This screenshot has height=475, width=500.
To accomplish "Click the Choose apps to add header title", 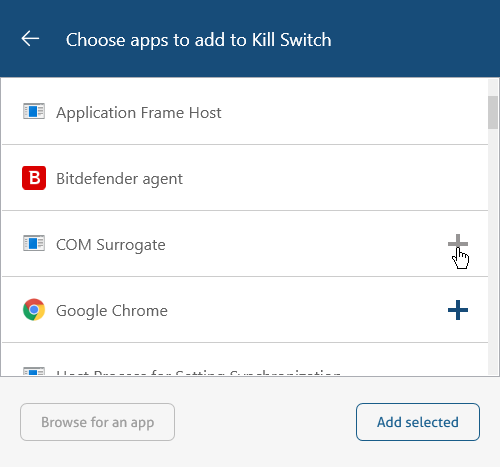I will (198, 40).
